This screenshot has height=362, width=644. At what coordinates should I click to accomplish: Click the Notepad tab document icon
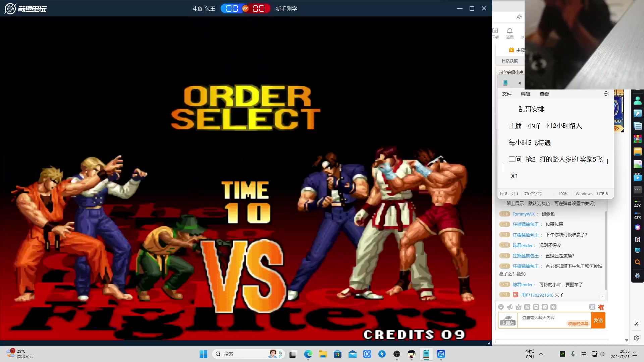(505, 82)
